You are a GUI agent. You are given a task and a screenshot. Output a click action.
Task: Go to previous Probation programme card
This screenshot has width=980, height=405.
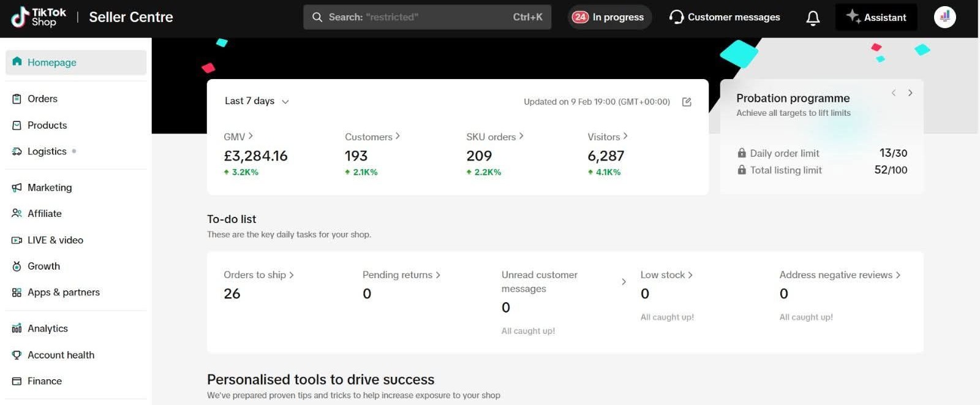[x=894, y=93]
